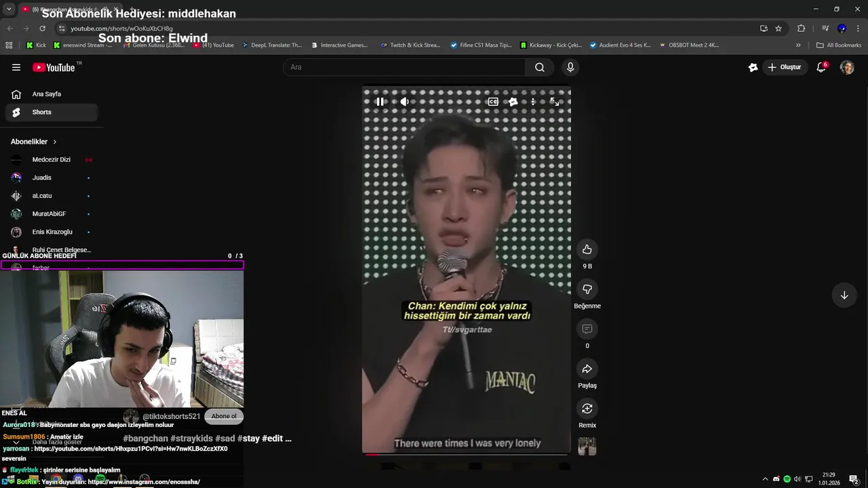
Task: Remix this Short
Action: tap(587, 409)
